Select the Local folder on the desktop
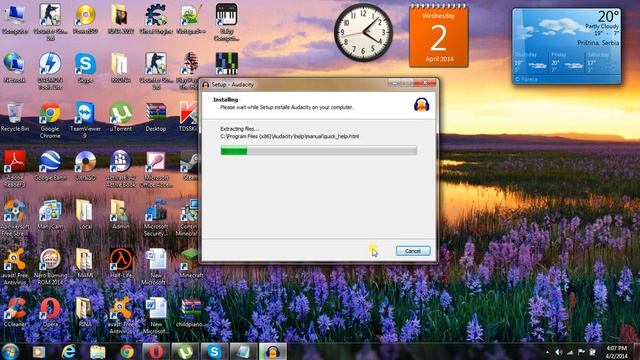The width and height of the screenshot is (640, 360). click(85, 215)
